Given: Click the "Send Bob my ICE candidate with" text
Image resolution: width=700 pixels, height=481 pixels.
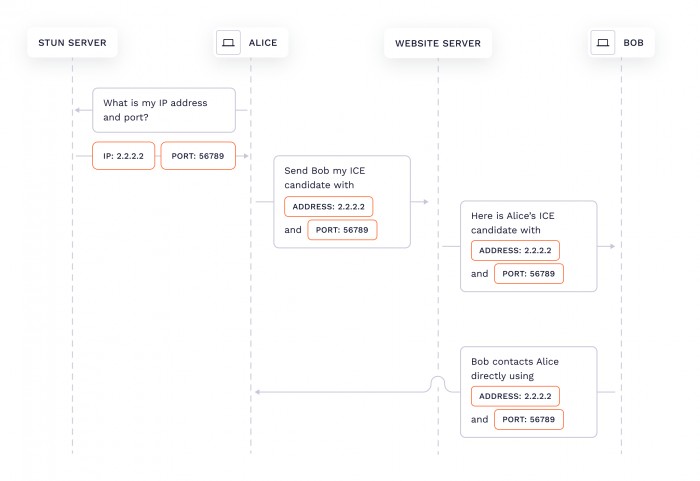Looking at the screenshot, I should pyautogui.click(x=325, y=178).
